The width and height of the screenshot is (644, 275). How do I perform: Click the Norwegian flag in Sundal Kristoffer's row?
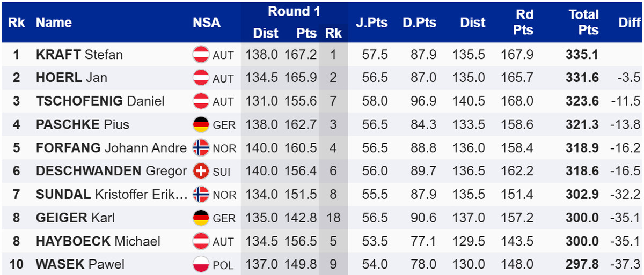point(201,194)
